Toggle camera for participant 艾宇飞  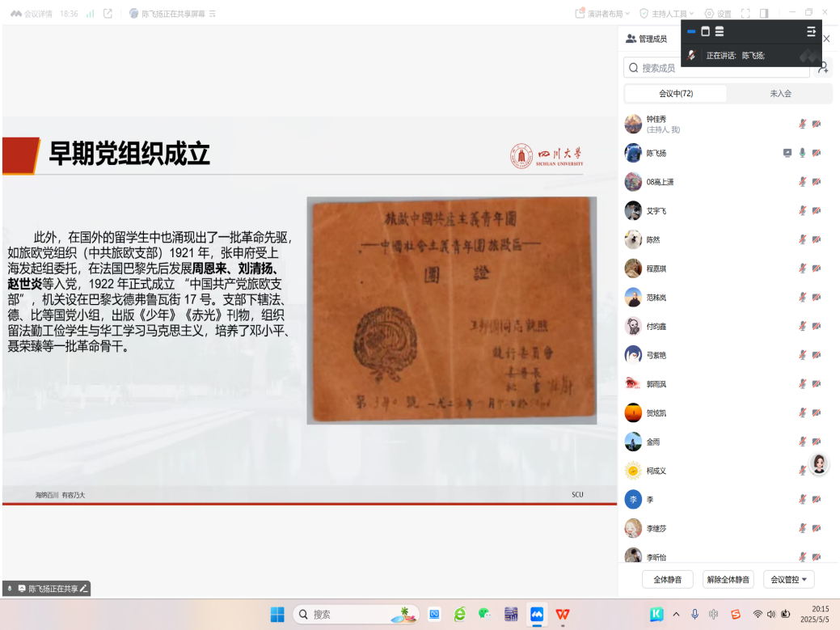817,210
